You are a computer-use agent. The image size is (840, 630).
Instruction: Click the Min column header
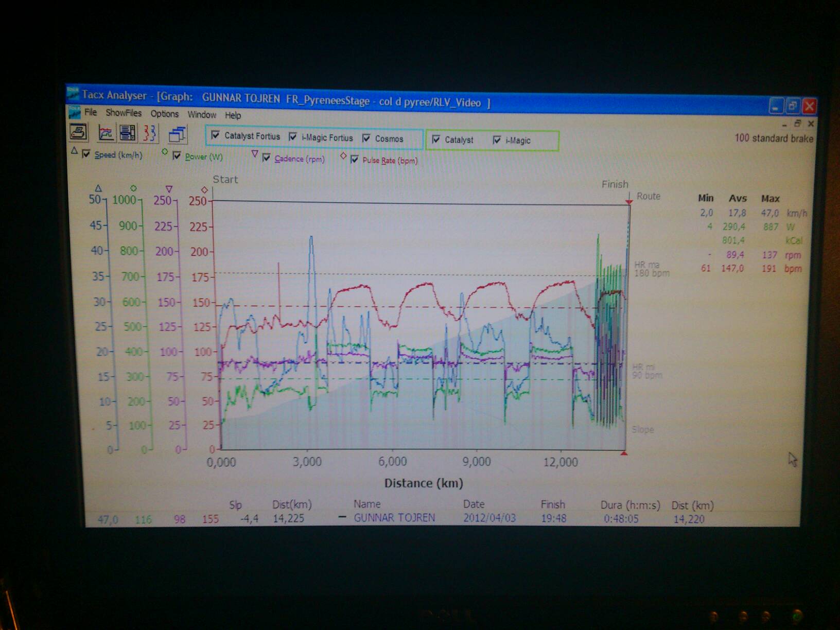pos(706,198)
